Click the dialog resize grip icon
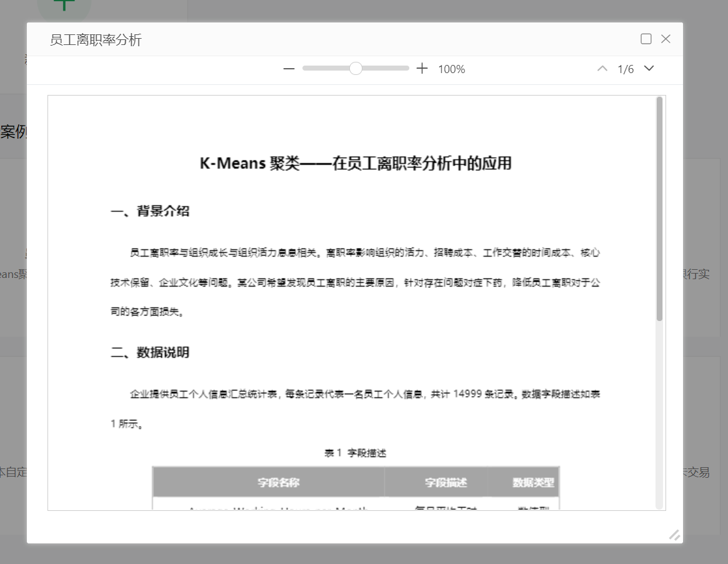This screenshot has height=564, width=728. [675, 535]
